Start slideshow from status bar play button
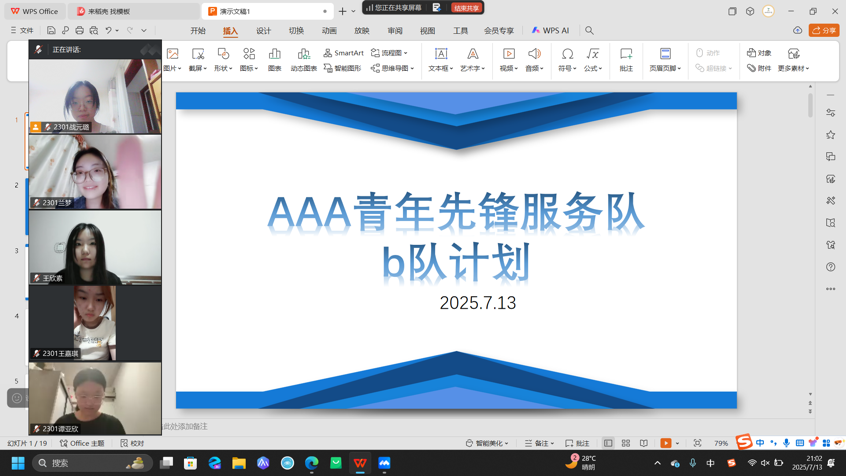The image size is (846, 476). pos(666,443)
